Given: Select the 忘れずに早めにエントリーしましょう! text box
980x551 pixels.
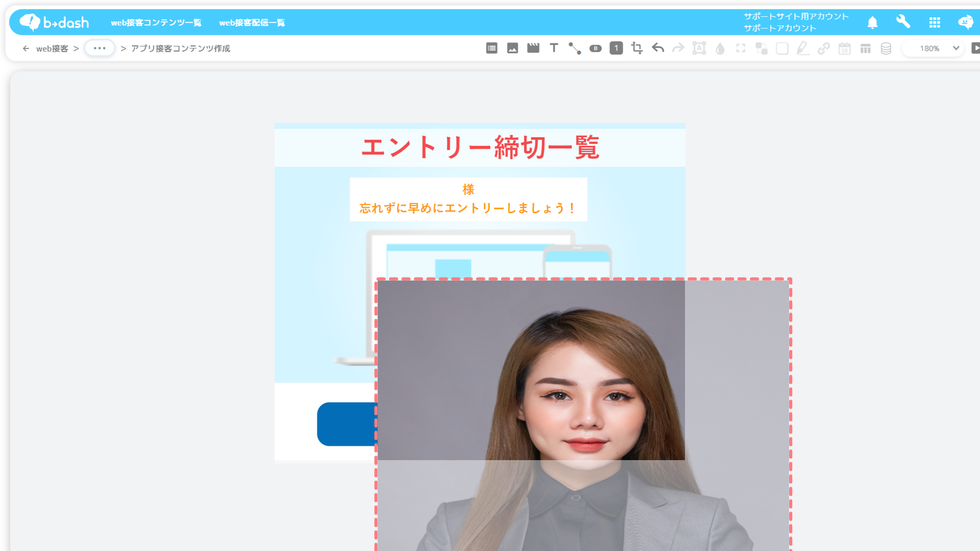Looking at the screenshot, I should coord(468,200).
